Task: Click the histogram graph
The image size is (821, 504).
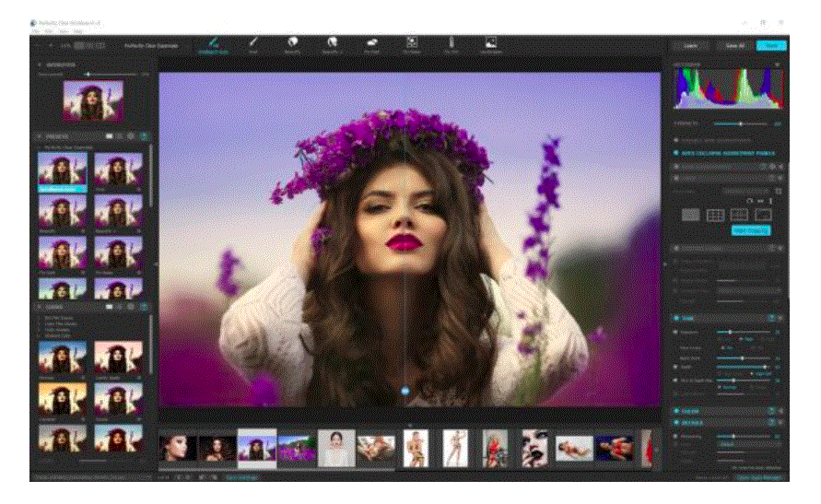Action: pos(729,88)
